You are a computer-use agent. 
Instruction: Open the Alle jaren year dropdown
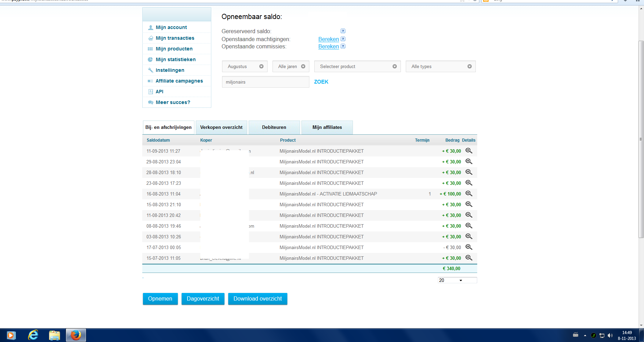point(291,66)
